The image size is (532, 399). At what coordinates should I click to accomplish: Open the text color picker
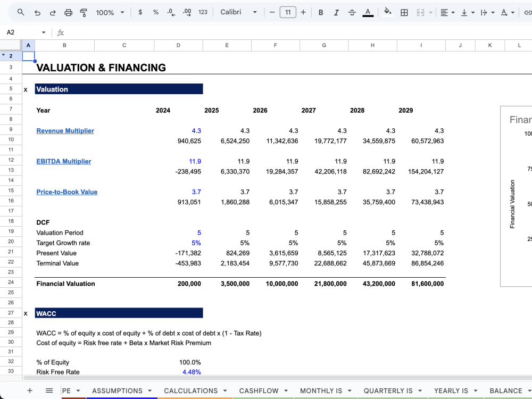368,13
